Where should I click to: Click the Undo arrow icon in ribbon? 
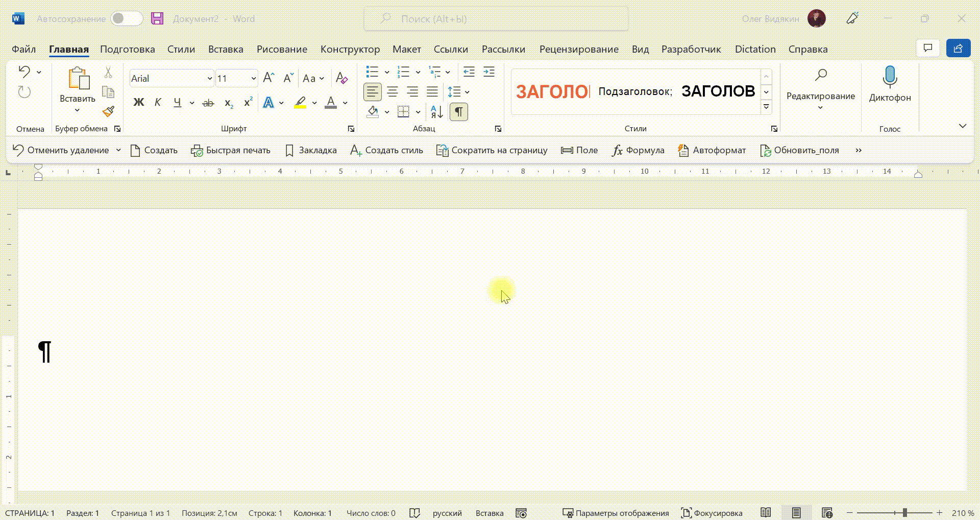[x=24, y=72]
